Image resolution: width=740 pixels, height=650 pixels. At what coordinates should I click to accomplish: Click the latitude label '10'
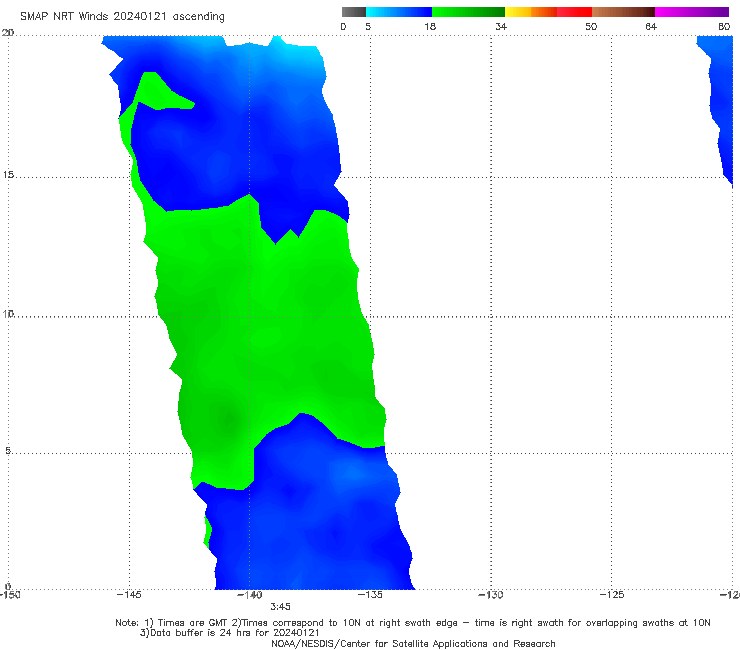[x=8, y=313]
